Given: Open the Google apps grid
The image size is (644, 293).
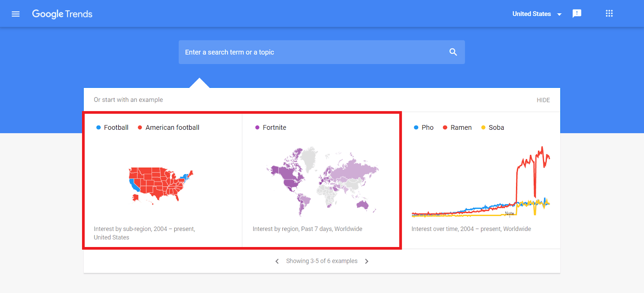Looking at the screenshot, I should 609,14.
